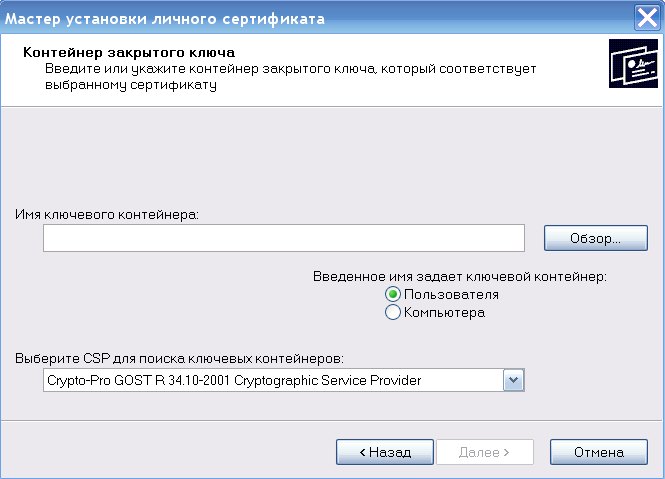
Task: Click the Обзор... browse button
Action: (x=595, y=238)
